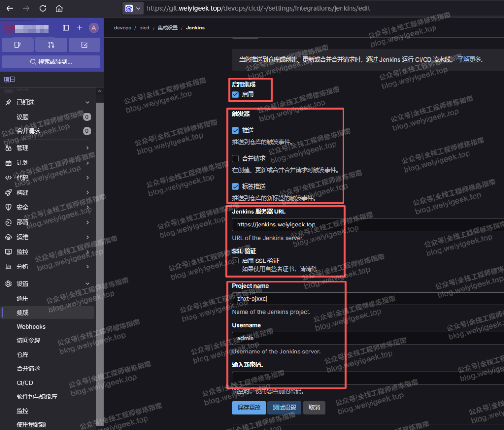The height and width of the screenshot is (430, 504).
Task: Click the 输入新密码 password field
Action: pos(368,378)
